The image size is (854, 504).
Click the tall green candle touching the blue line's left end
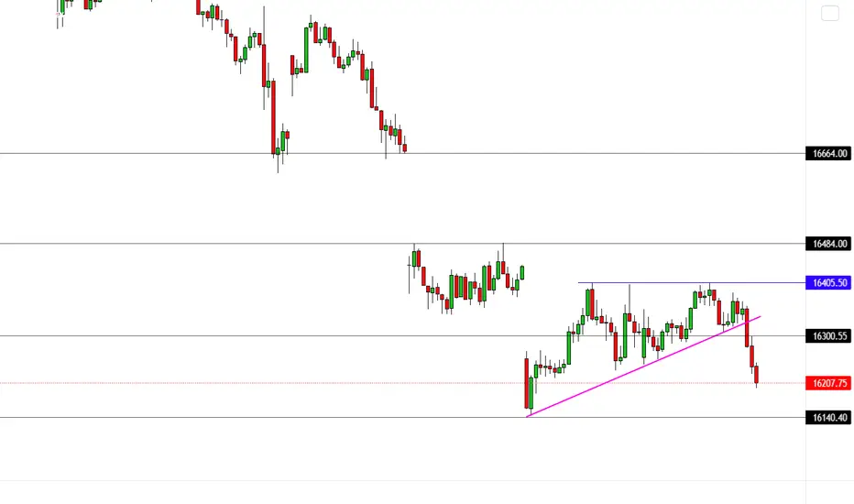point(587,303)
